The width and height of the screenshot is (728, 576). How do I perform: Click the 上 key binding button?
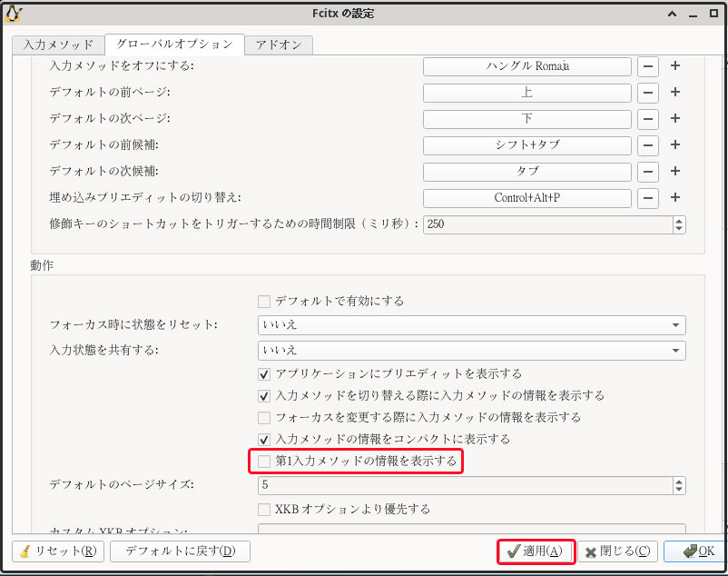pos(527,93)
